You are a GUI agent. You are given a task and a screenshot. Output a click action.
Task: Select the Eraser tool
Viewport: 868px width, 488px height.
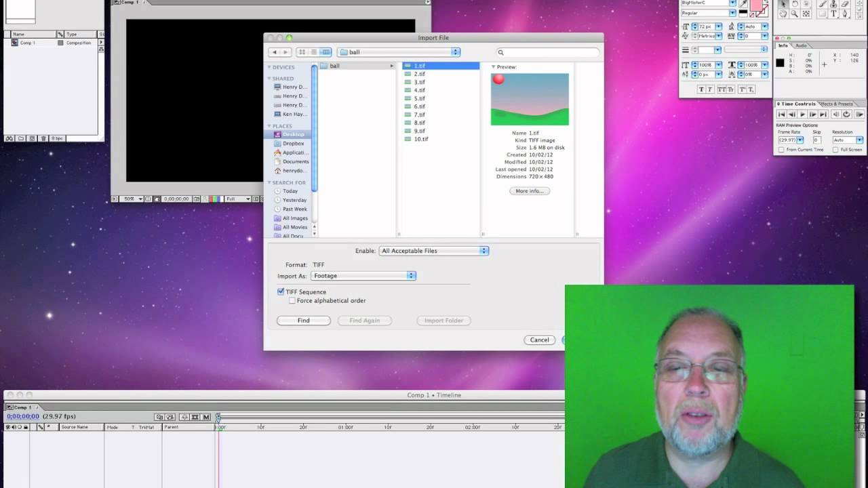point(844,4)
